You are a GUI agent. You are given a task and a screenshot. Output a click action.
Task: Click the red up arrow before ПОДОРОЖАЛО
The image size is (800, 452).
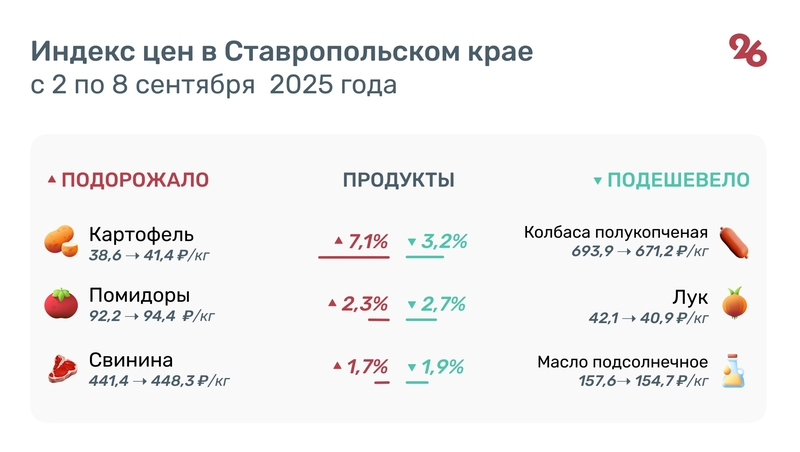(x=52, y=180)
